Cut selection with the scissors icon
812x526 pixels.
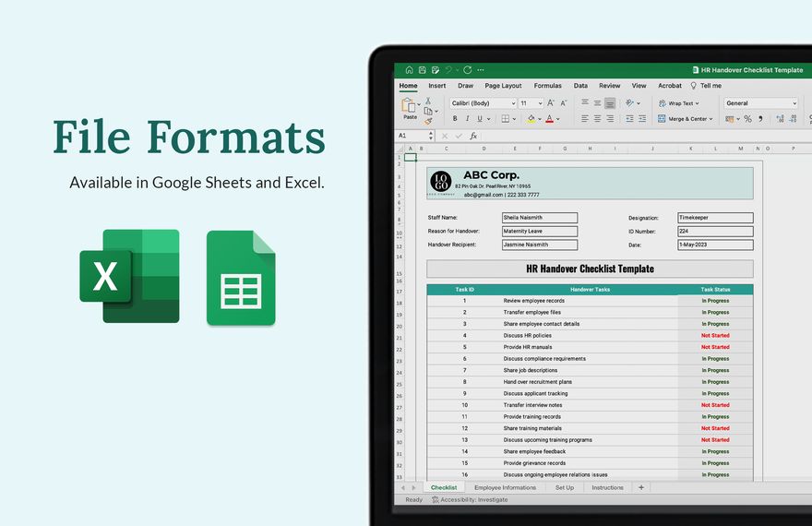click(x=428, y=101)
